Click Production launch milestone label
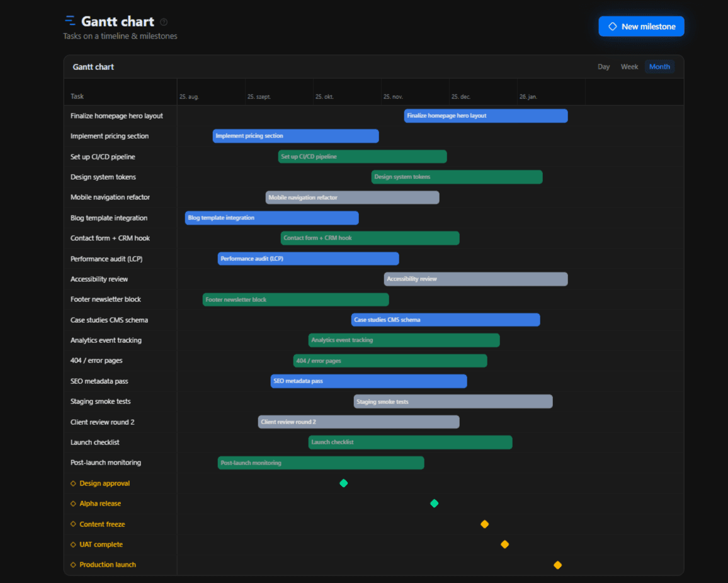The width and height of the screenshot is (728, 583). [108, 565]
